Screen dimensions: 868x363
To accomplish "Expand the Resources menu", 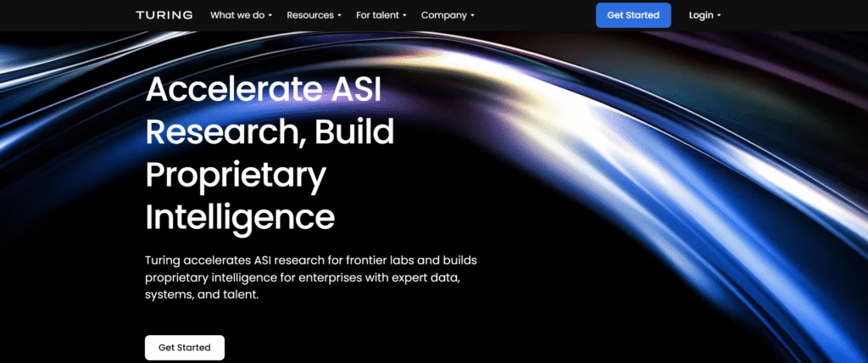I will pos(314,15).
